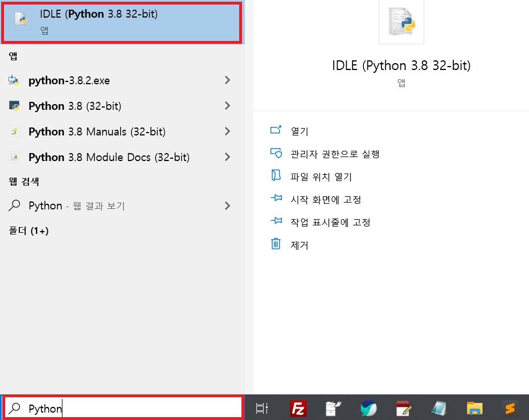Screen dimensions: 529x420
Task: Click the Python 3.8 Module Docs icon
Action: (14, 157)
